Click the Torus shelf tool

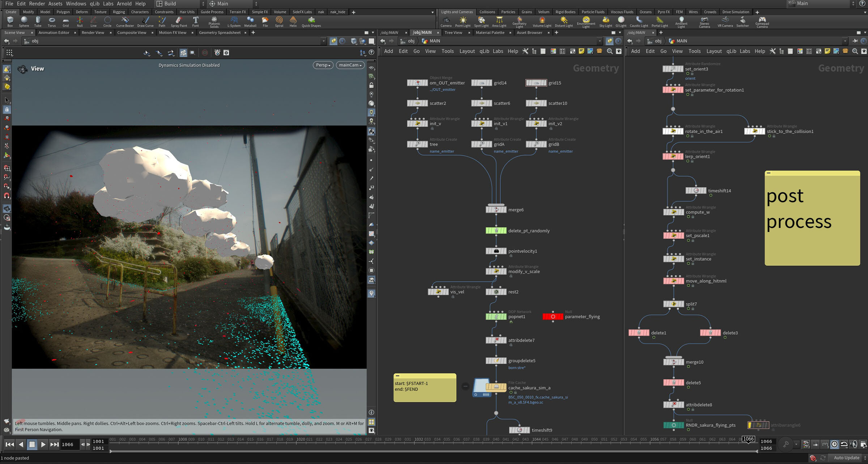pos(52,21)
